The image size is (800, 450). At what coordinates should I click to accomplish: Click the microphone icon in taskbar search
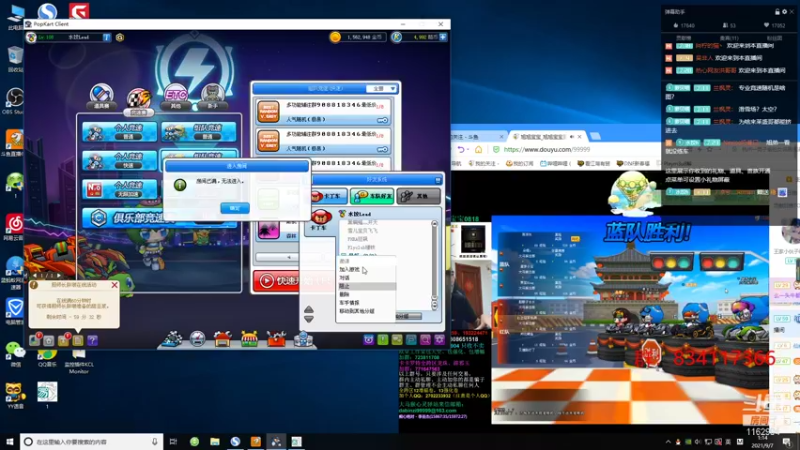coord(155,442)
